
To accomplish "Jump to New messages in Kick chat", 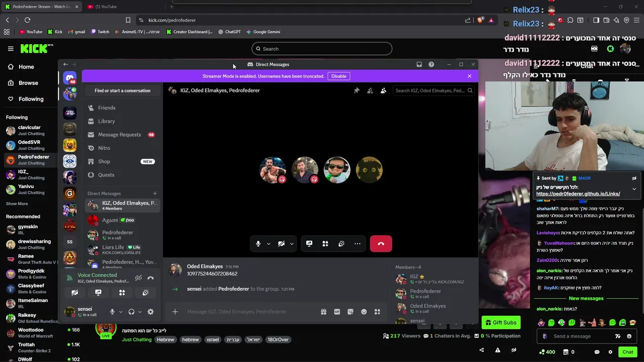I will click(586, 298).
